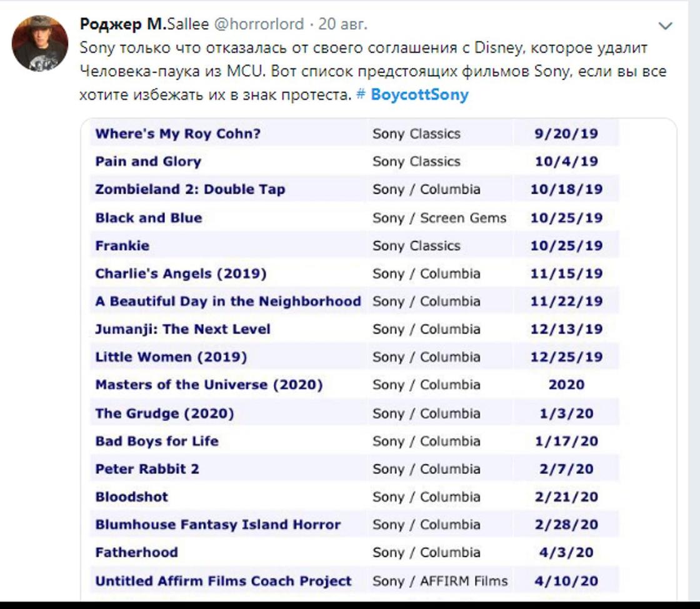Click Masters of the Universe (2020)
This screenshot has height=609, width=700.
209,385
